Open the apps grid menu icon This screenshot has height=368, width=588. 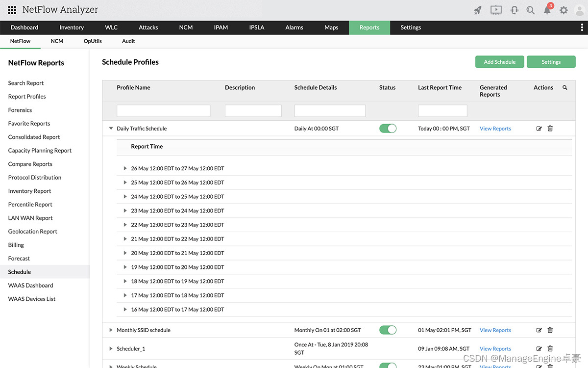pyautogui.click(x=12, y=10)
